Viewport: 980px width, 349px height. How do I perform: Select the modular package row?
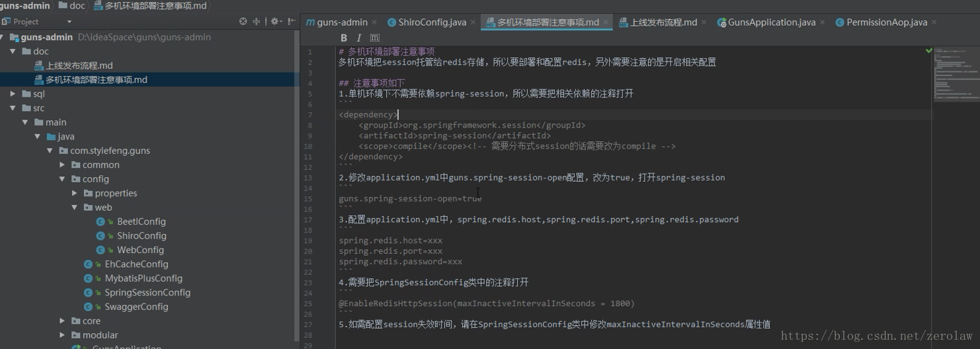click(x=149, y=335)
